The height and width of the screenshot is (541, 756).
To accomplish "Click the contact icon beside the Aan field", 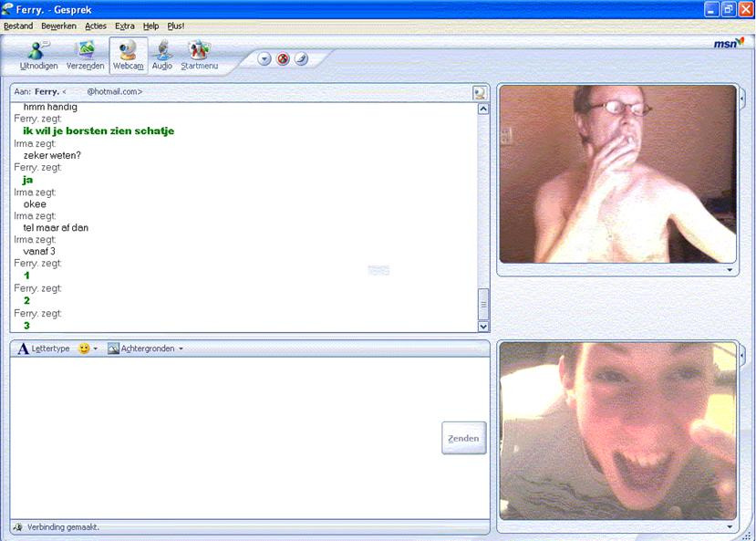I will click(x=480, y=92).
